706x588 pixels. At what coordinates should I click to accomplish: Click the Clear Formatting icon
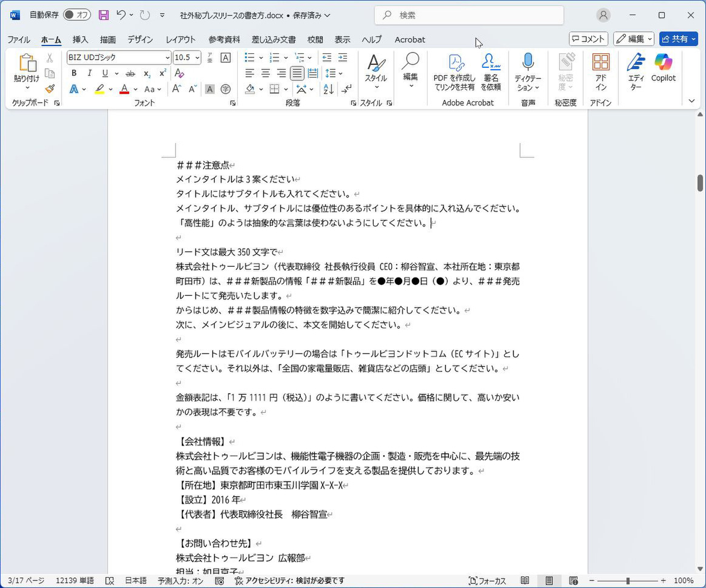179,73
